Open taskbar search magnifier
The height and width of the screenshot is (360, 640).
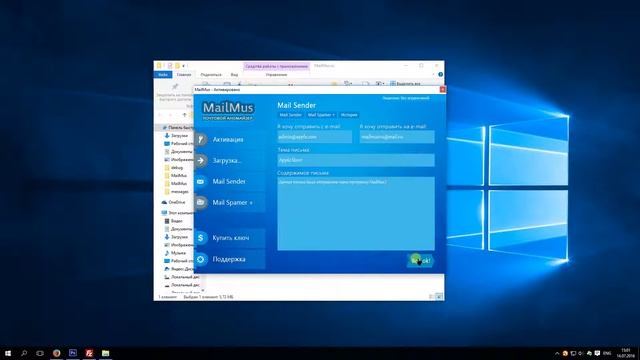coord(24,353)
